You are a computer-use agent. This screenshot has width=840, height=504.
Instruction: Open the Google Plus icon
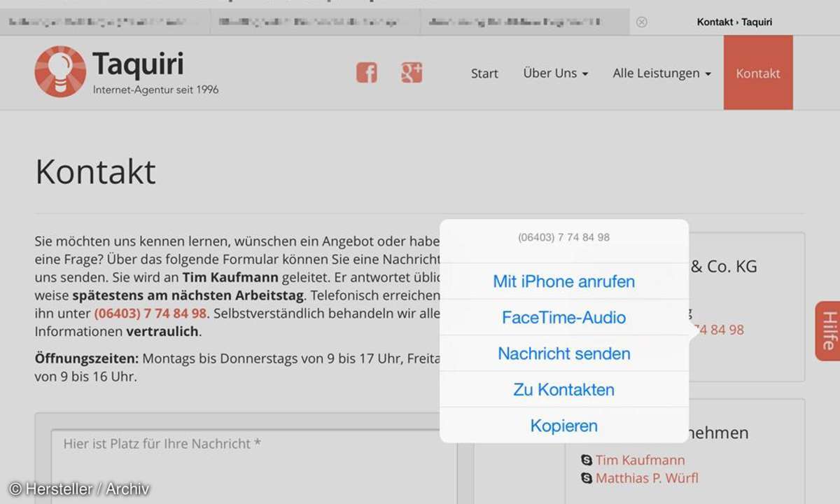[412, 72]
